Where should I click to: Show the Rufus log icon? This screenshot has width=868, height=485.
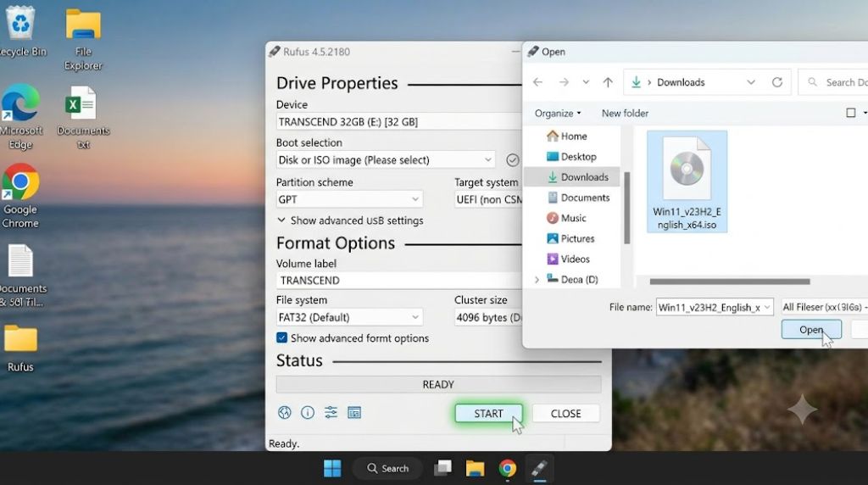tap(354, 412)
